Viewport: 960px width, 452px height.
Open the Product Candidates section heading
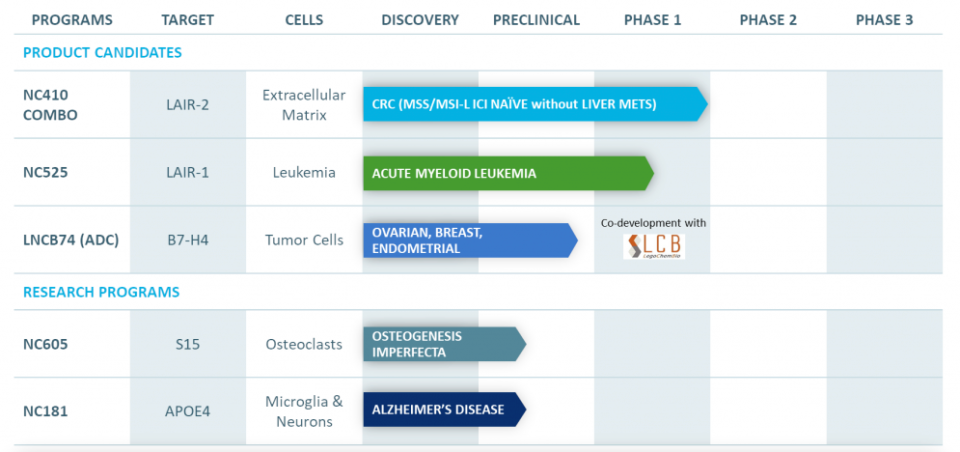click(x=102, y=53)
